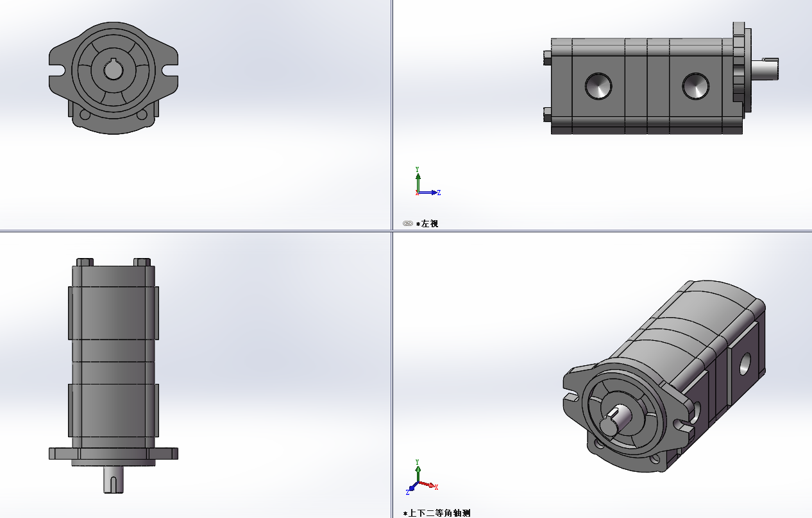The width and height of the screenshot is (812, 518).
Task: Select the pump model in the 左视 viewport
Action: click(x=661, y=78)
